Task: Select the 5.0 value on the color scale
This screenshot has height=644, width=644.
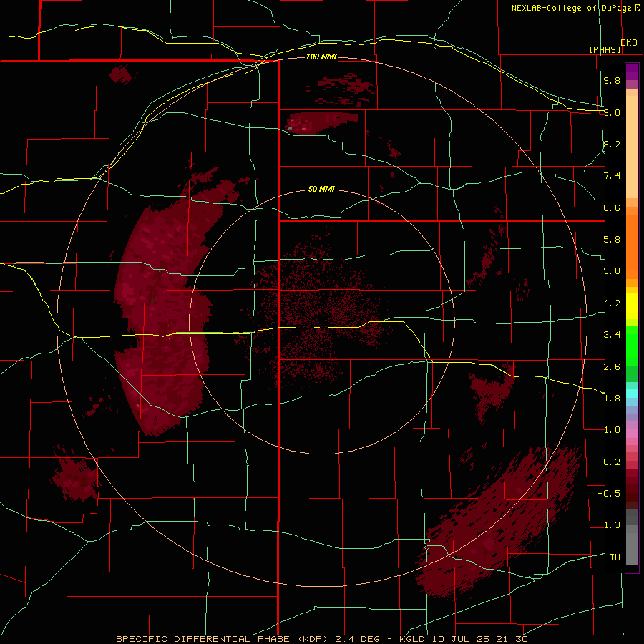Action: click(x=612, y=271)
